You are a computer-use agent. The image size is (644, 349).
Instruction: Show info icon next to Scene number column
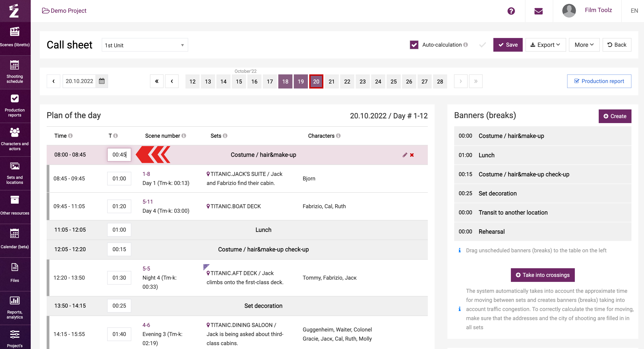[x=184, y=136]
